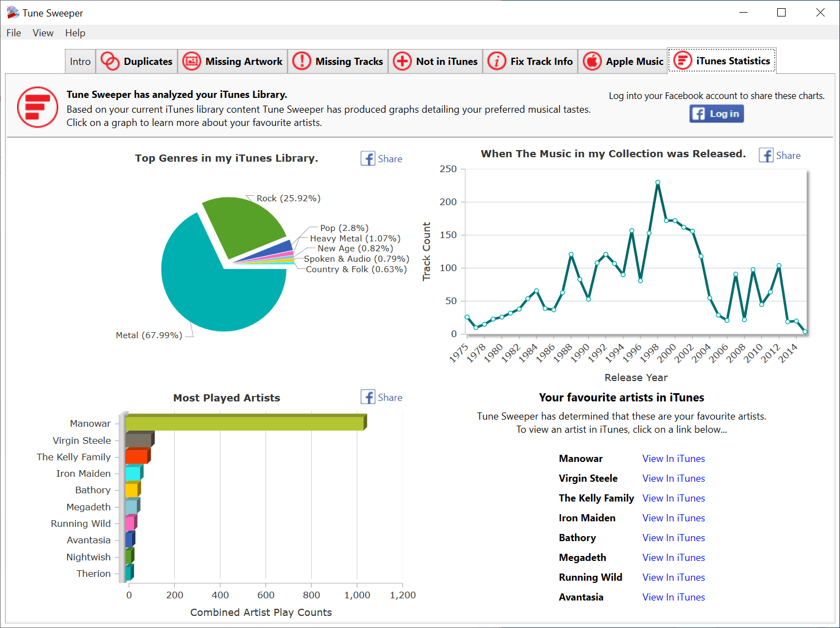View Iron Maiden in iTunes
The width and height of the screenshot is (840, 628).
673,518
